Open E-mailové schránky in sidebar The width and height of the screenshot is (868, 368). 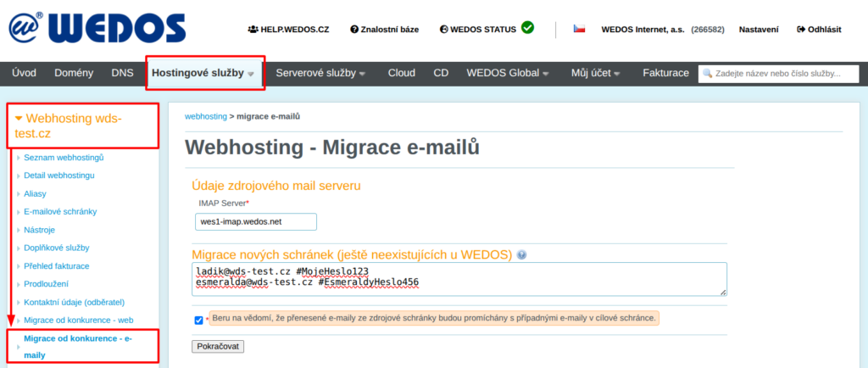60,211
